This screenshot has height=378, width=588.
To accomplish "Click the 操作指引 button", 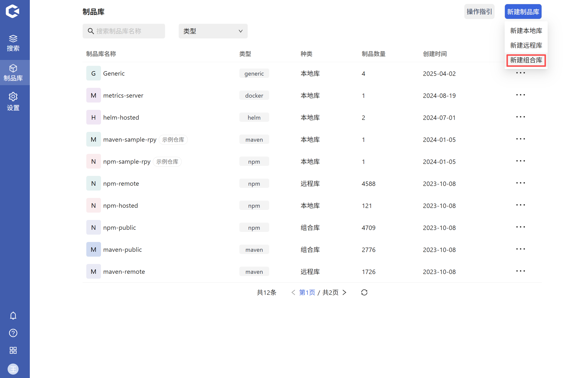I will [479, 11].
